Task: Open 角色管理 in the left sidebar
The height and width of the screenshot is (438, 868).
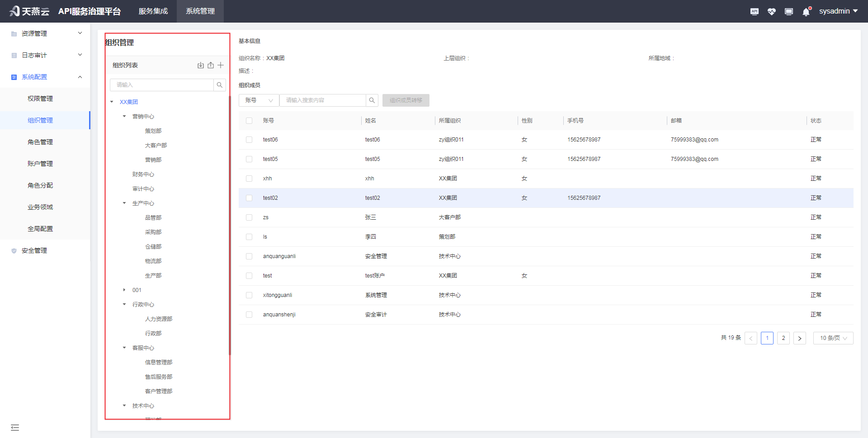Action: click(40, 142)
